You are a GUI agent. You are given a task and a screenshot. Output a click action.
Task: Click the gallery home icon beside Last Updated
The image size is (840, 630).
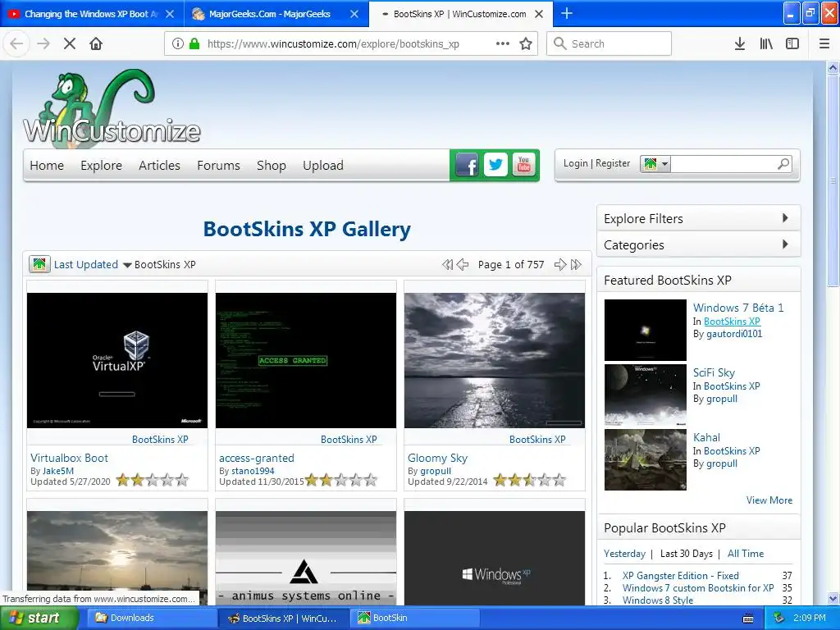[39, 264]
